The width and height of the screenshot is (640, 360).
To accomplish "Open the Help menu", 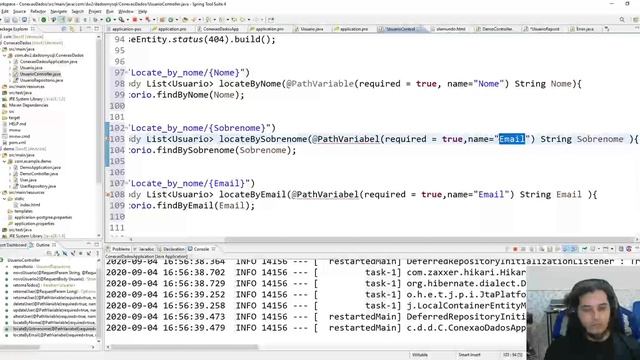I will coord(142,11).
